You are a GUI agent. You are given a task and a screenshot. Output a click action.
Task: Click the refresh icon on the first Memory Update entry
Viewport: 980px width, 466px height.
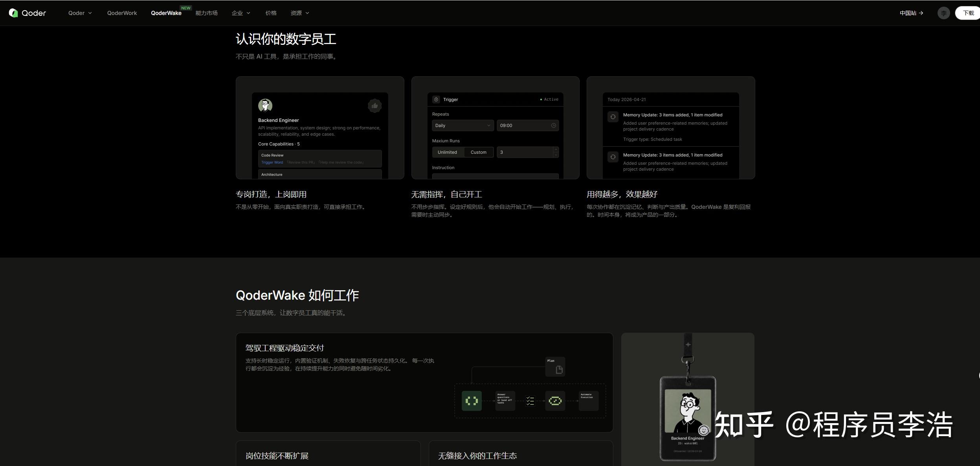pyautogui.click(x=613, y=117)
